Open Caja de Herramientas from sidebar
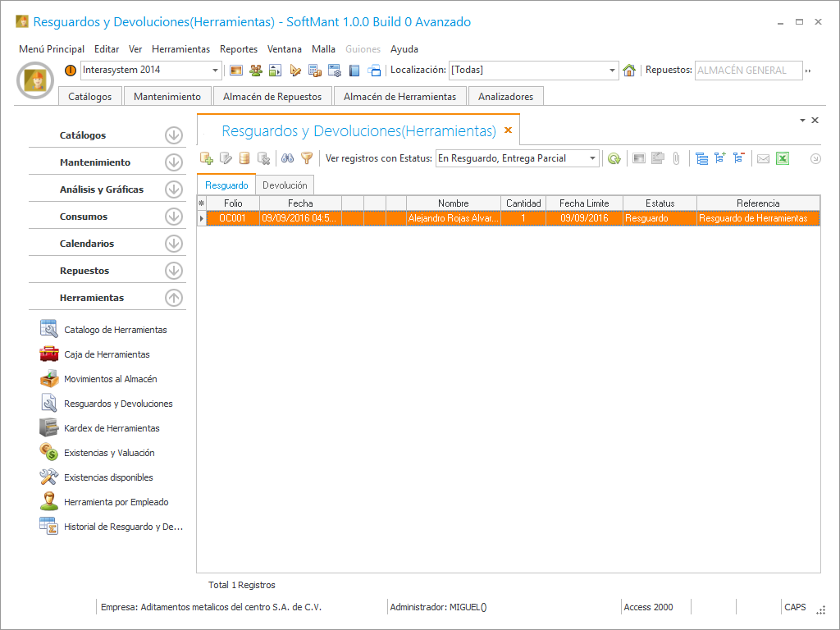 point(107,354)
